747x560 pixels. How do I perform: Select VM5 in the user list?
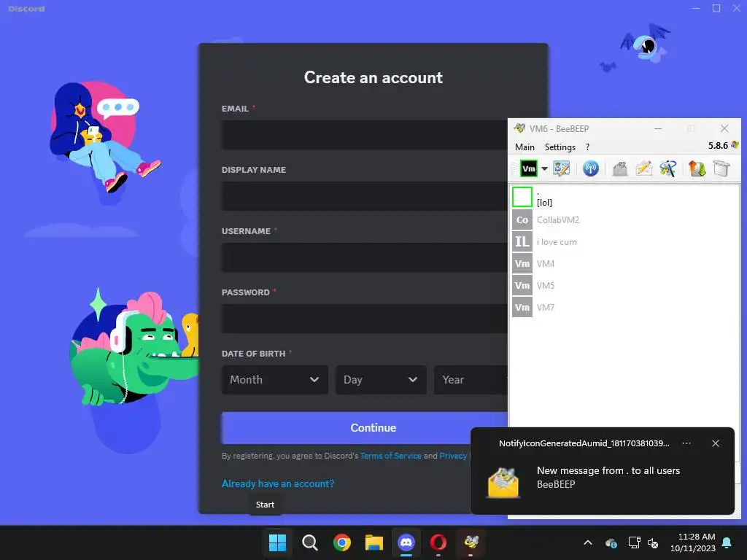point(624,285)
